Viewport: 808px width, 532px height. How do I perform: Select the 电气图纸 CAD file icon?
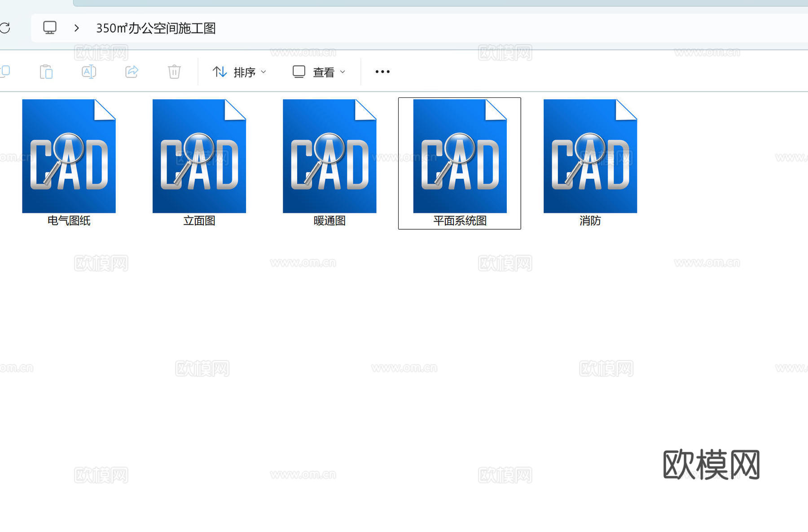pos(69,156)
